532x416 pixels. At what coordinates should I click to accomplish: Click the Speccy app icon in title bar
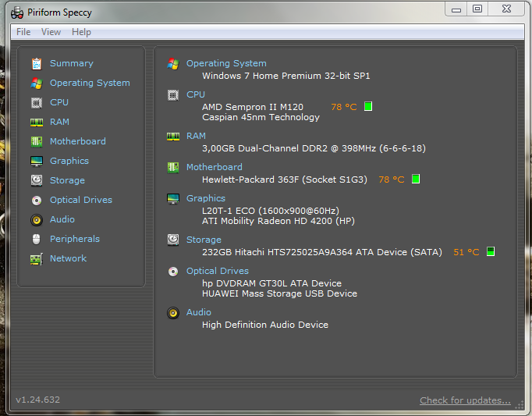pyautogui.click(x=17, y=13)
